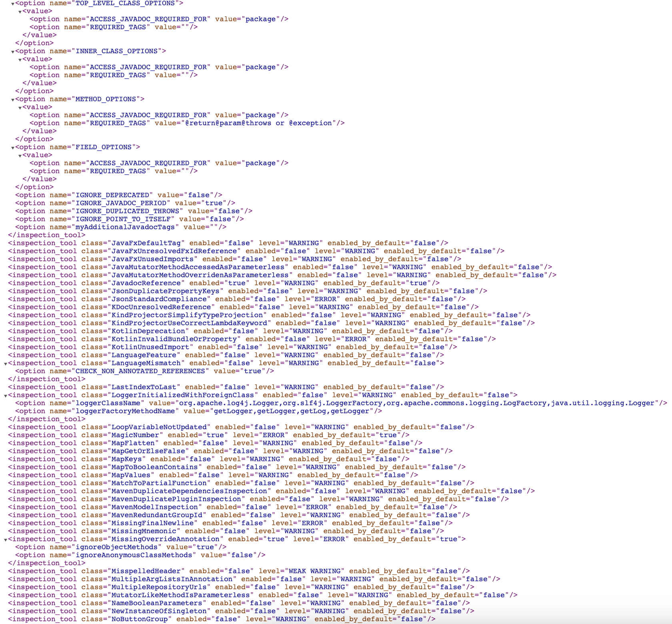This screenshot has width=672, height=624.
Task: Collapse the MissingOverrideAnnotation inspection_tool node
Action: [x=6, y=540]
